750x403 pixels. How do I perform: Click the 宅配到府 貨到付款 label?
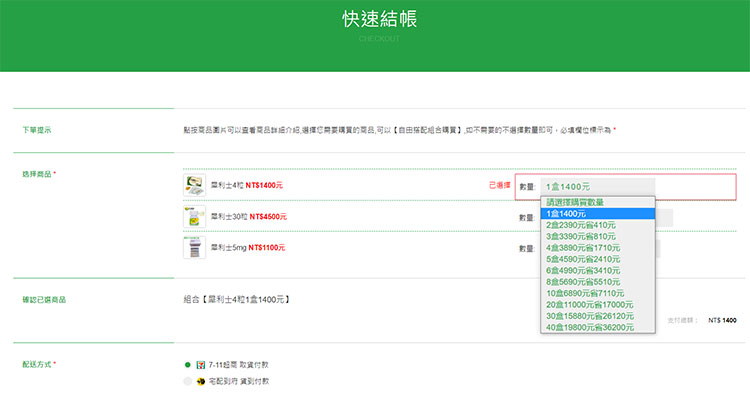click(239, 381)
